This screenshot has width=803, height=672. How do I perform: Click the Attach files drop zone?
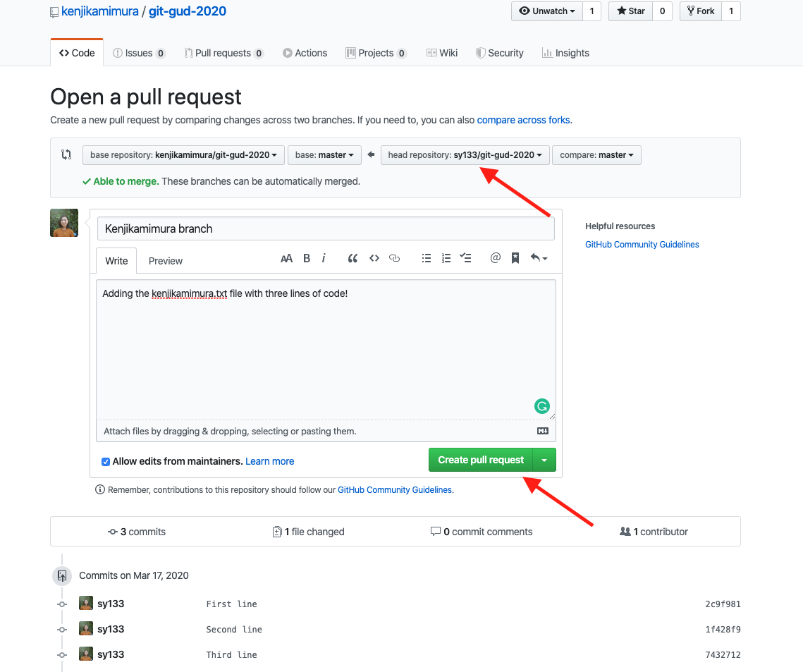[x=326, y=432]
